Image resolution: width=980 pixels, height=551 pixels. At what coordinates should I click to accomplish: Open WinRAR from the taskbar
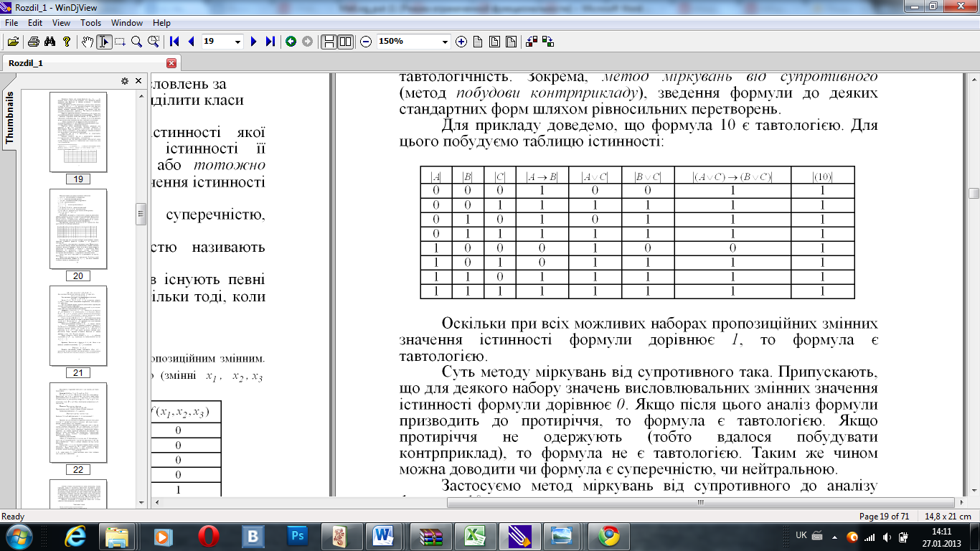point(430,536)
